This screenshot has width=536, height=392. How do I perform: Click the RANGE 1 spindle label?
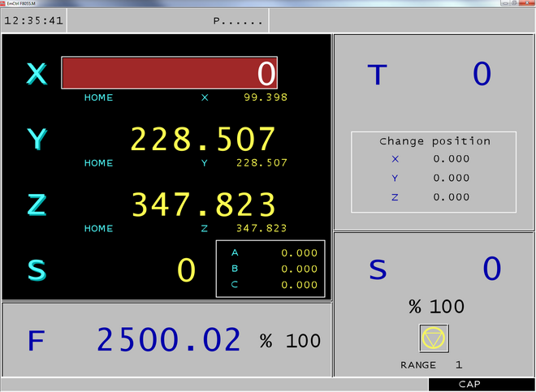point(430,365)
